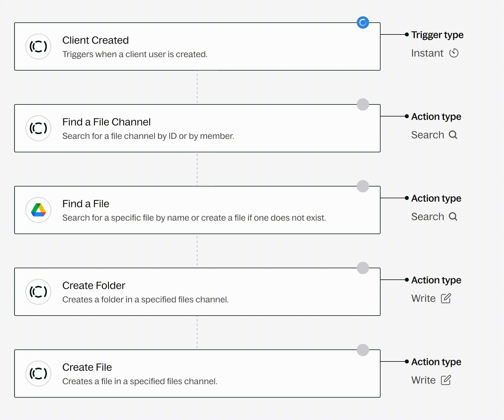Open the Create Folder step title

94,286
